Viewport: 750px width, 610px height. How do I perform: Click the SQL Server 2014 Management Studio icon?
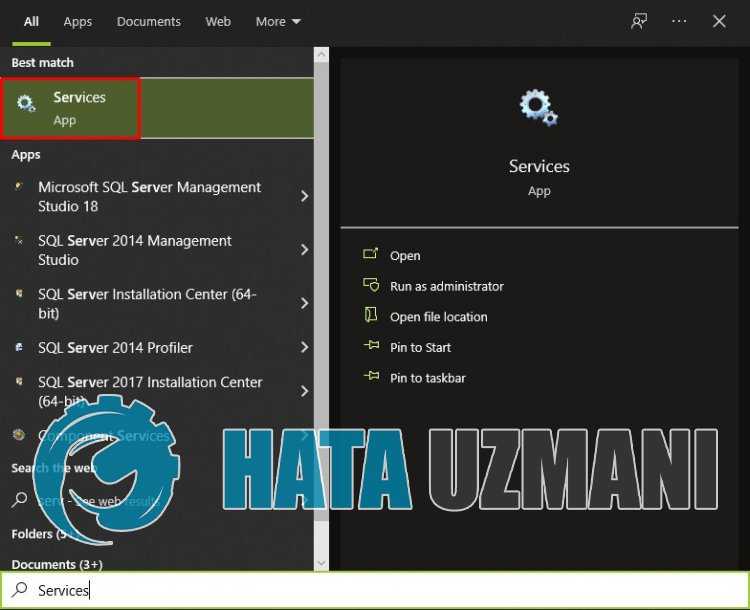coord(19,240)
